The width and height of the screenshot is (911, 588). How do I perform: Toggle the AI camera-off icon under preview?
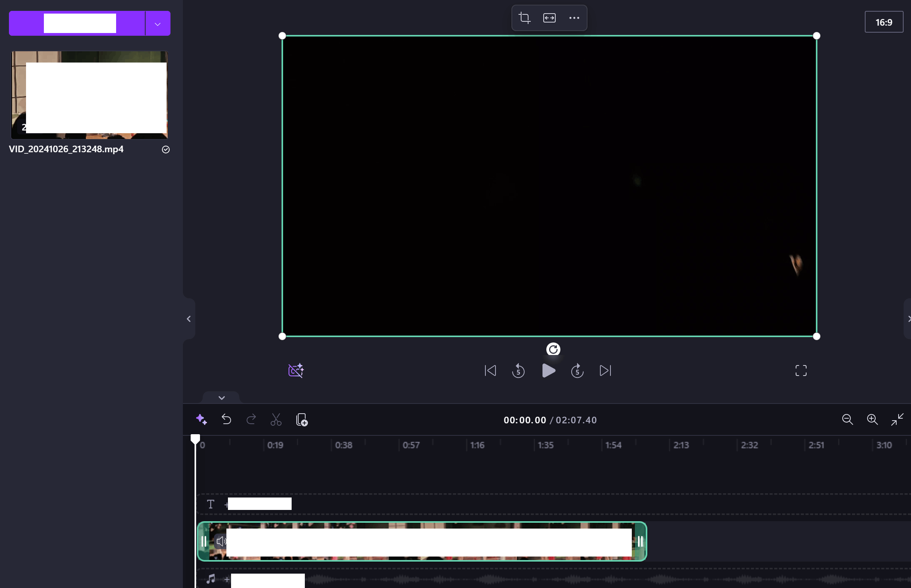[296, 371]
